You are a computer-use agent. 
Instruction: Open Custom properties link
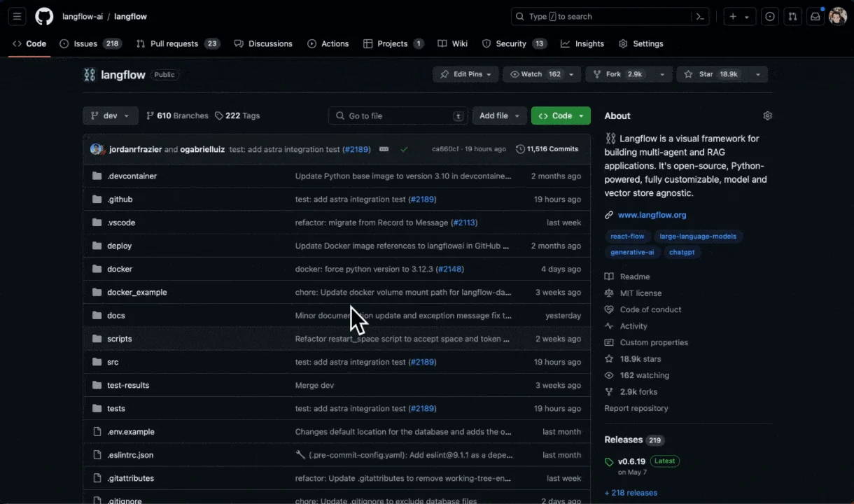(x=654, y=342)
